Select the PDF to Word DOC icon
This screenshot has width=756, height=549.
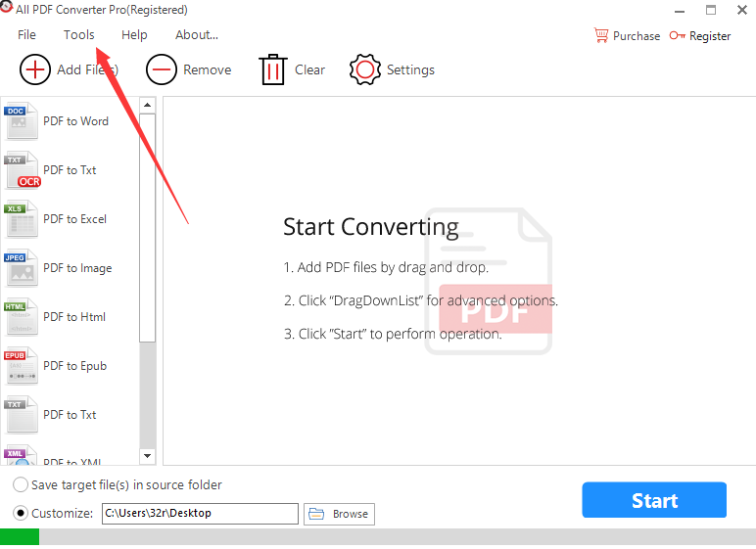tap(21, 121)
